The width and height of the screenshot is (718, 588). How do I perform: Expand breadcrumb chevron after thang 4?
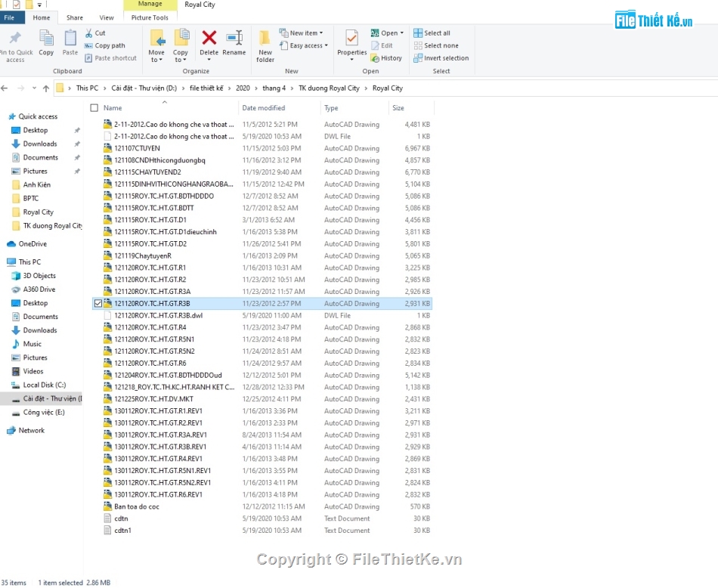coord(292,88)
